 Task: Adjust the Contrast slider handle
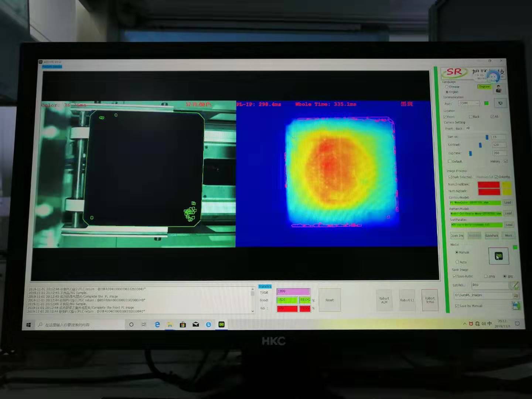[x=480, y=145]
